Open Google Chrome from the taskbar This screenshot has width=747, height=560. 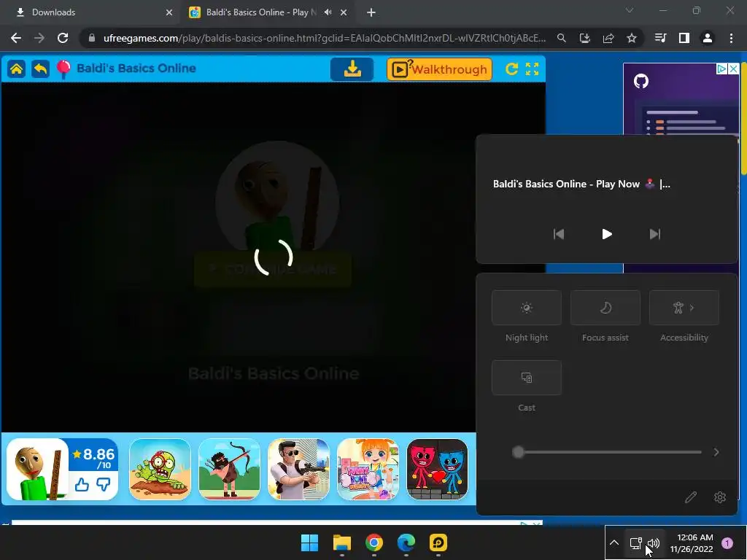pos(374,542)
